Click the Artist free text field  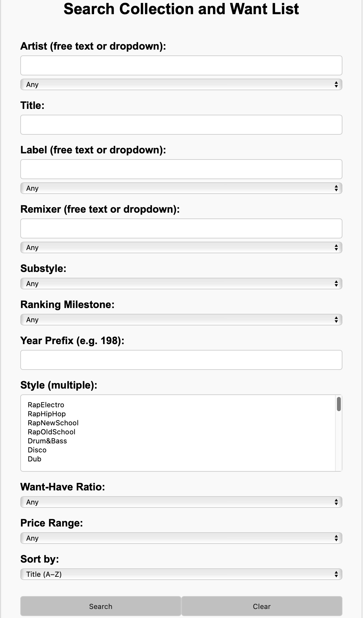pyautogui.click(x=181, y=65)
